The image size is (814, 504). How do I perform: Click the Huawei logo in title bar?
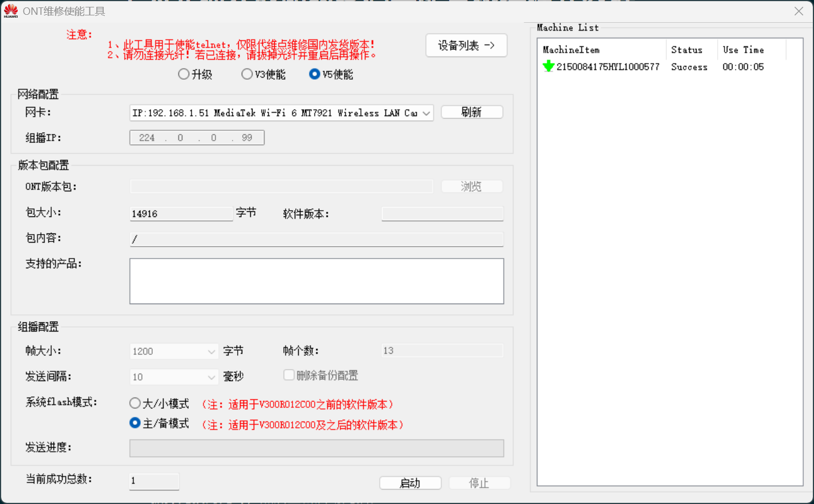click(11, 11)
